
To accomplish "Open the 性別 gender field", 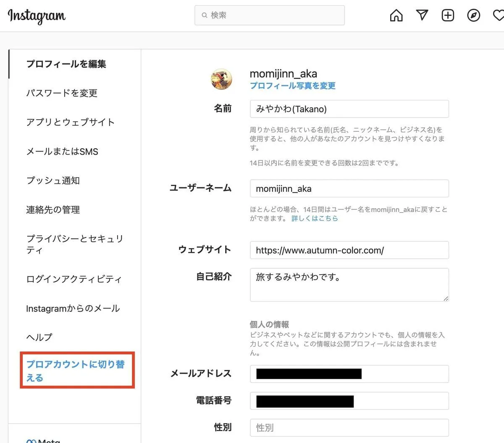I will [x=349, y=427].
